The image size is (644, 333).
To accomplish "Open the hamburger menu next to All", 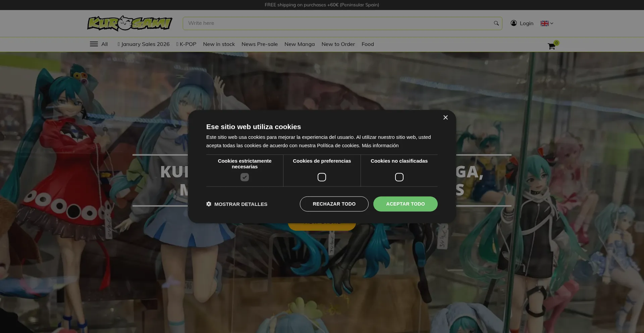I will point(94,44).
